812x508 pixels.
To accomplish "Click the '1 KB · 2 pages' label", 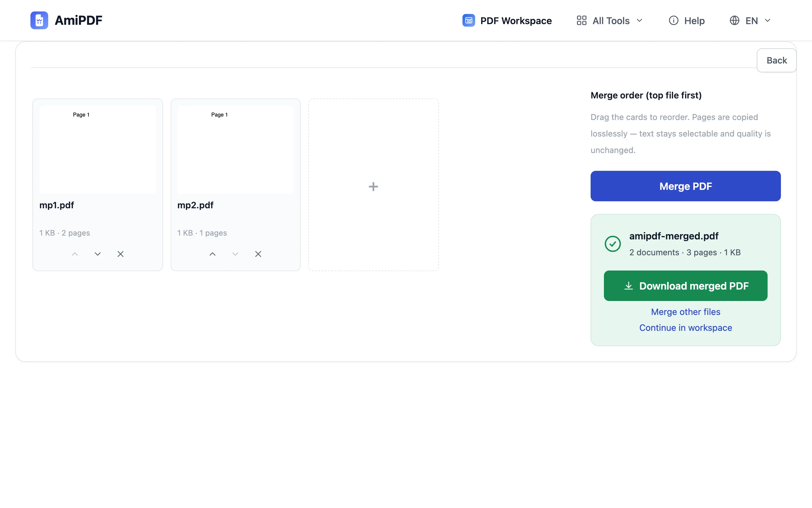I will tap(64, 233).
